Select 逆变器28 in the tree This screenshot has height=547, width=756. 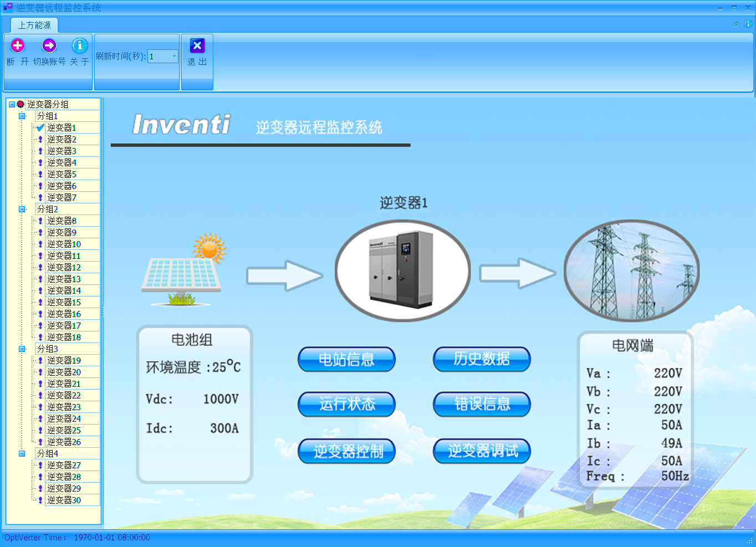pos(64,477)
